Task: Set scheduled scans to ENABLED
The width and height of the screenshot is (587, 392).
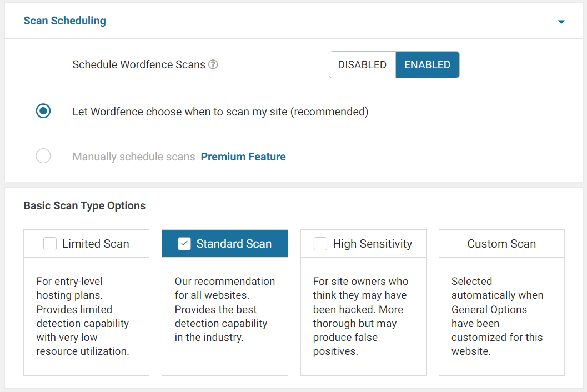Action: tap(427, 65)
